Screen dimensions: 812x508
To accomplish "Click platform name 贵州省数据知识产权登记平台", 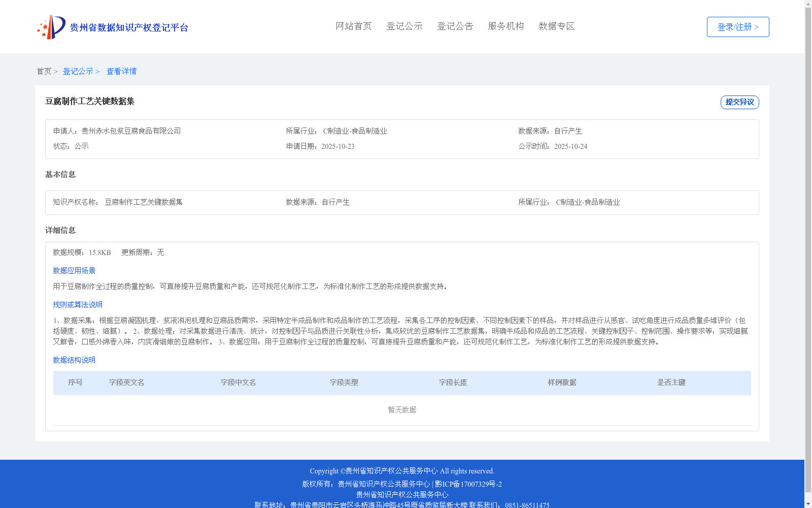I will 129,27.
